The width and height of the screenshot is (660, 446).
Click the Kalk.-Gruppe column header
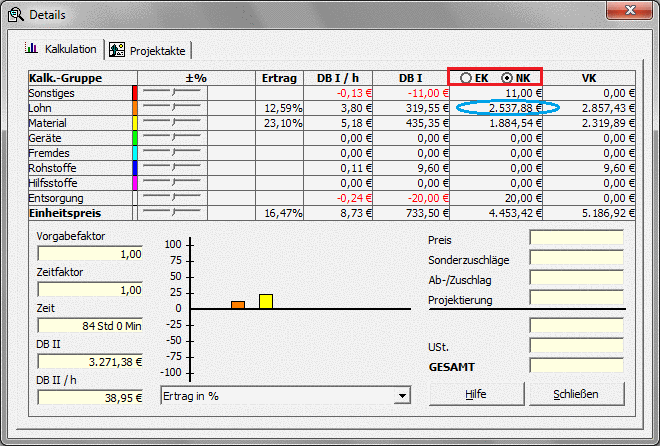point(82,78)
